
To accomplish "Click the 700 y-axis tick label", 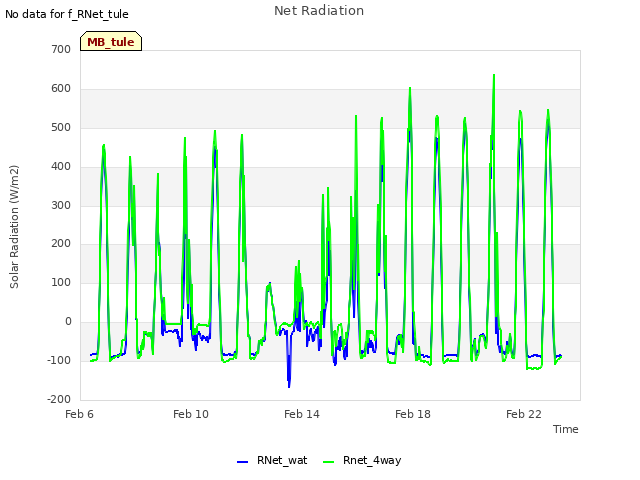I will [x=61, y=49].
